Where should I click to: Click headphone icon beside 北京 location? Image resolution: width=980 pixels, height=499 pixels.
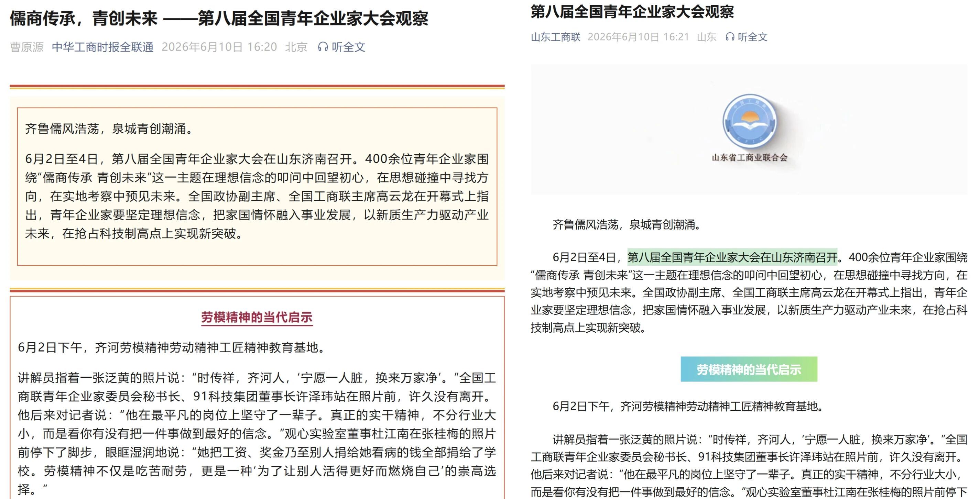pyautogui.click(x=323, y=47)
